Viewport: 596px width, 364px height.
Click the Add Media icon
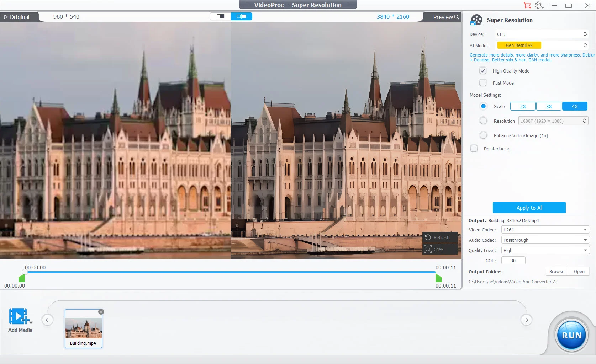coord(20,316)
